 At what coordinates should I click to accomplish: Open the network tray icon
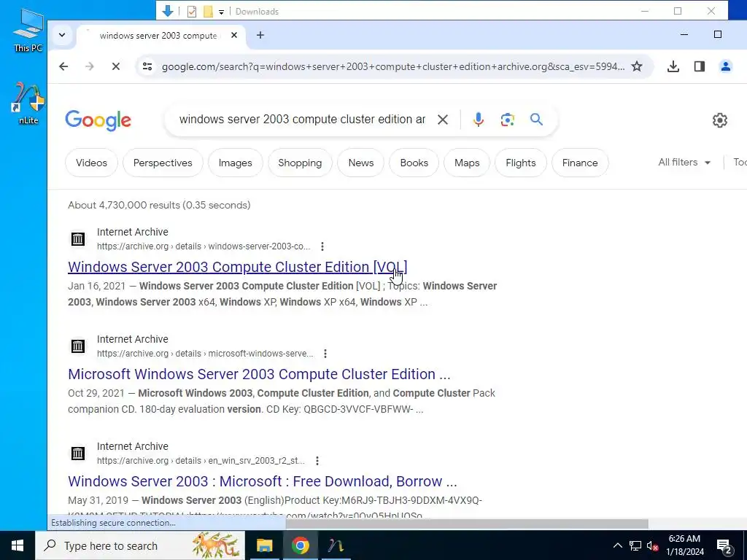click(x=635, y=545)
